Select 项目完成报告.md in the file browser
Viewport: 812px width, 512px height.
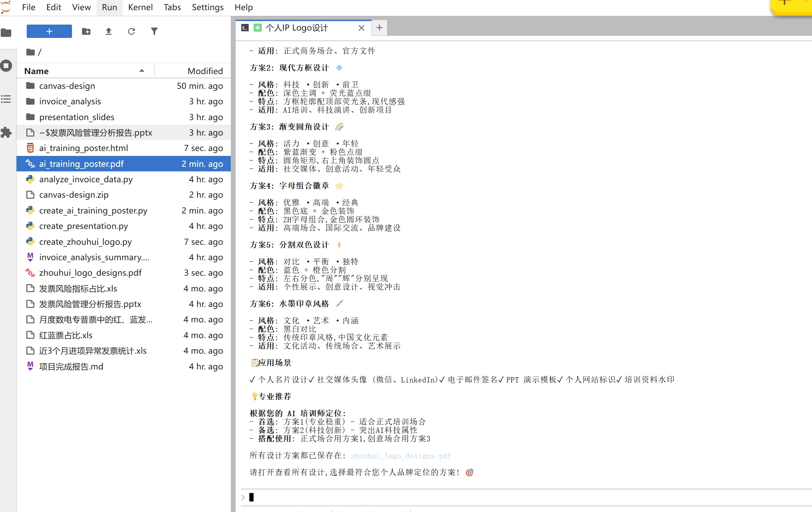click(x=71, y=366)
